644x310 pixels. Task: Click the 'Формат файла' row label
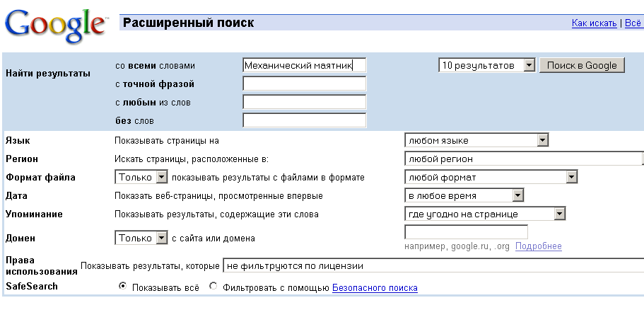40,178
